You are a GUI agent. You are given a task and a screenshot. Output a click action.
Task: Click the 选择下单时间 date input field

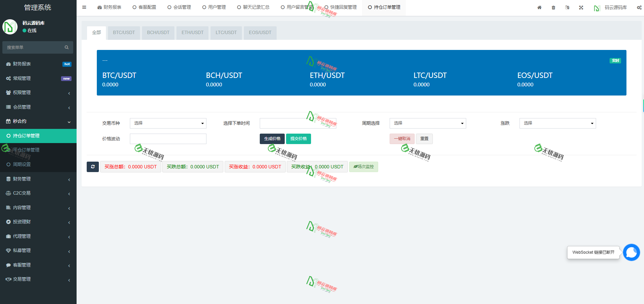pos(298,123)
